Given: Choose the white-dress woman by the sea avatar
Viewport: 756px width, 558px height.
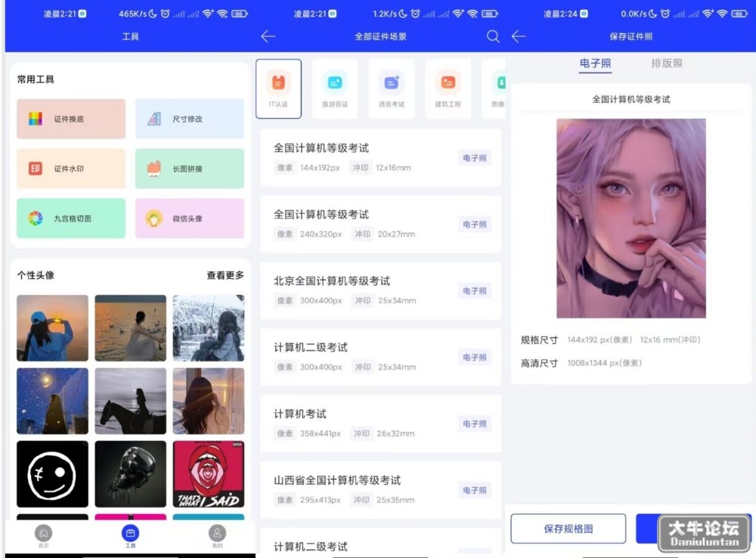Looking at the screenshot, I should point(131,328).
